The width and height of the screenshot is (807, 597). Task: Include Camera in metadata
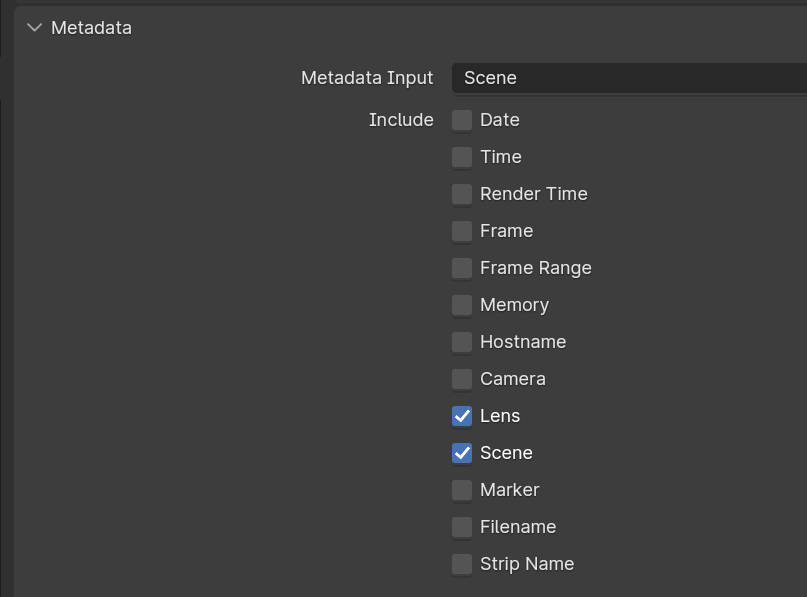462,379
